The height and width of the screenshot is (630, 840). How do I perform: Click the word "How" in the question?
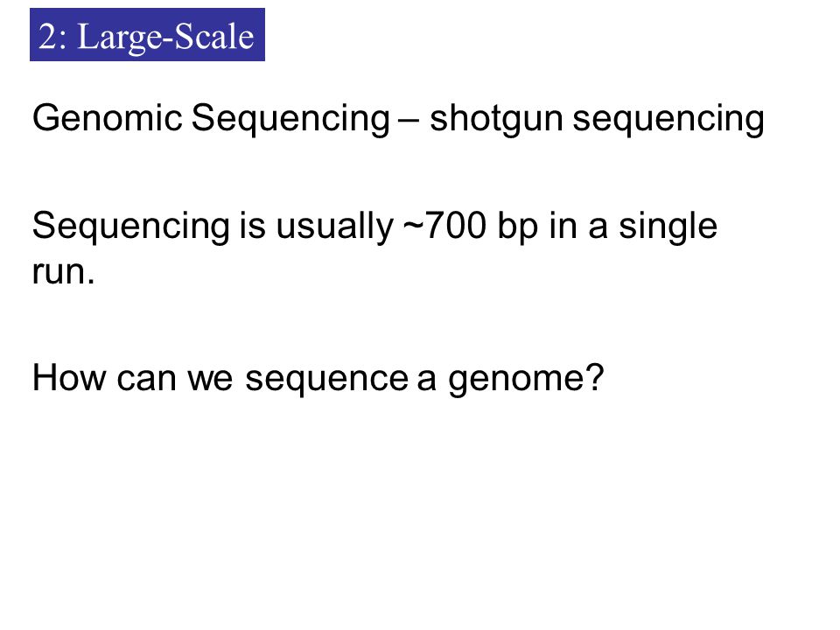point(69,378)
